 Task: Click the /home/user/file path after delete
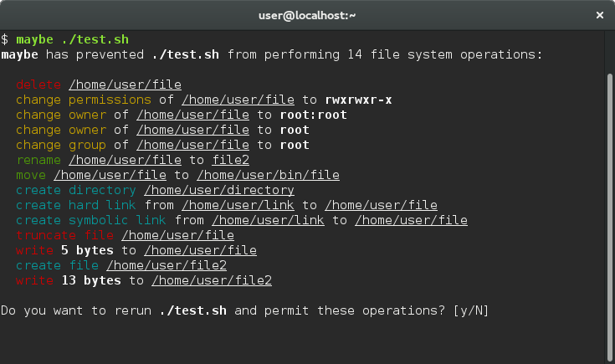click(125, 85)
